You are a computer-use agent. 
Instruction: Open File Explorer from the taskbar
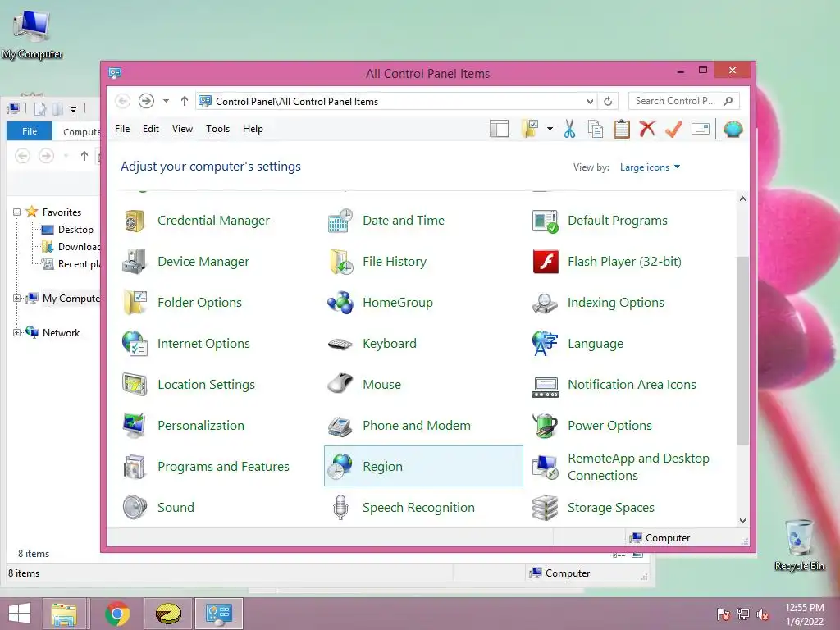[64, 614]
